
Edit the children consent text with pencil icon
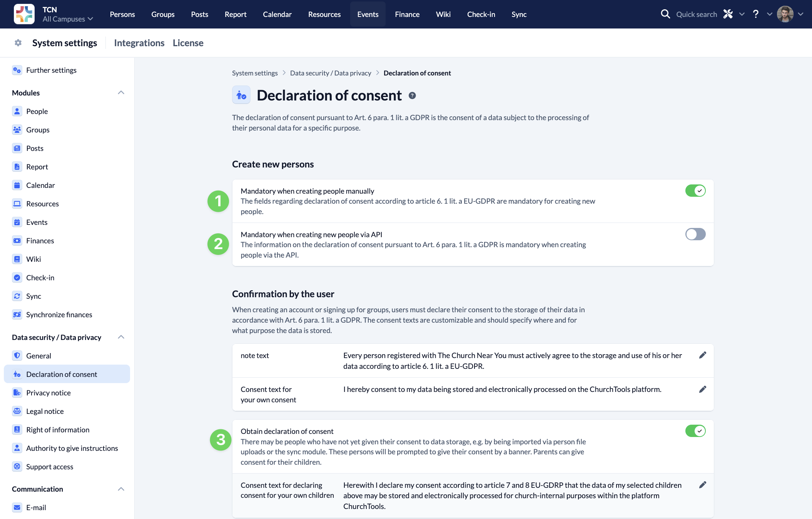702,485
